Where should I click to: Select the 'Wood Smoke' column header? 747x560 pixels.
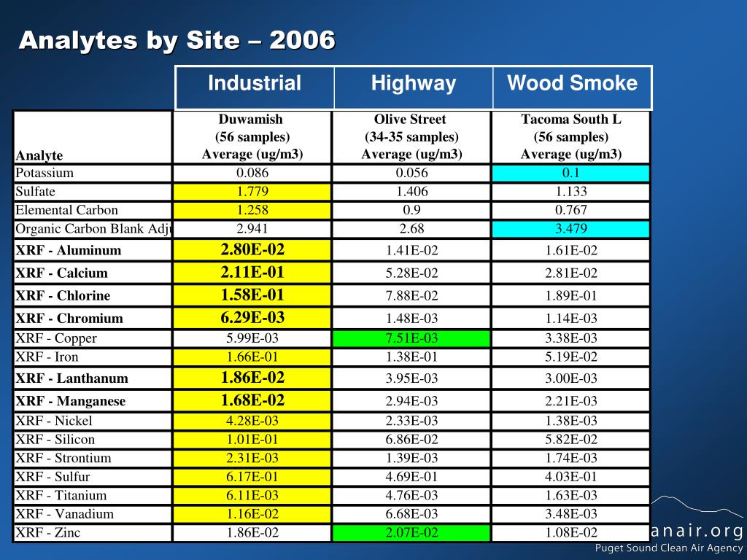[572, 87]
